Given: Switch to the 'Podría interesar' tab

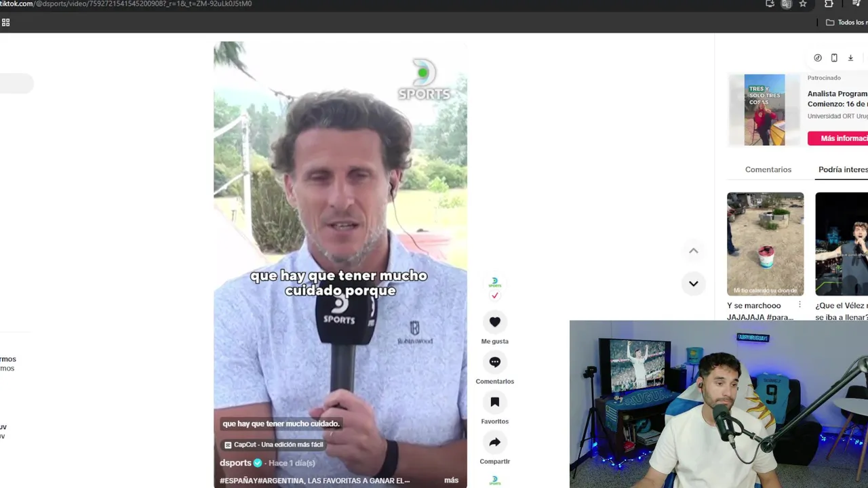Looking at the screenshot, I should [x=843, y=169].
